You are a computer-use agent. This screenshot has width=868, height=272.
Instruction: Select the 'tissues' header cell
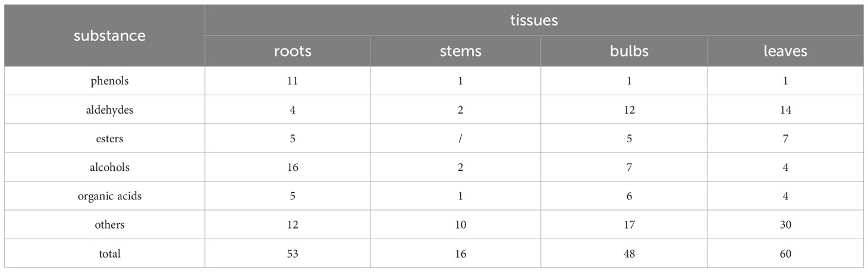534,20
